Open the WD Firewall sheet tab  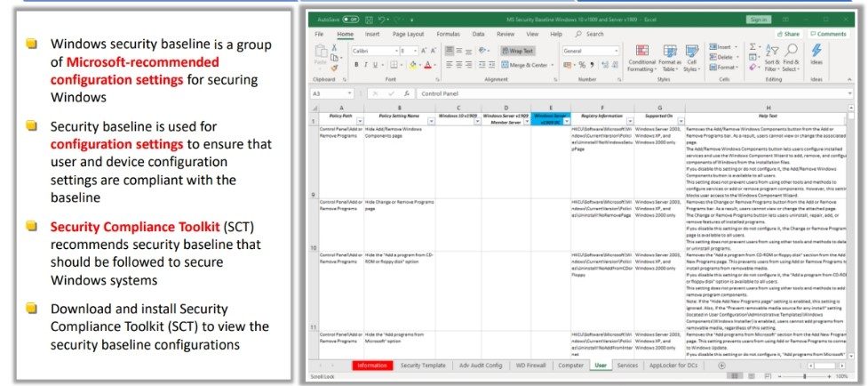[x=530, y=366]
